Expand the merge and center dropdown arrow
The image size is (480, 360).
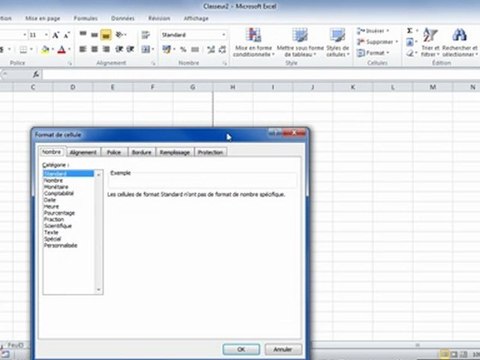point(153,49)
